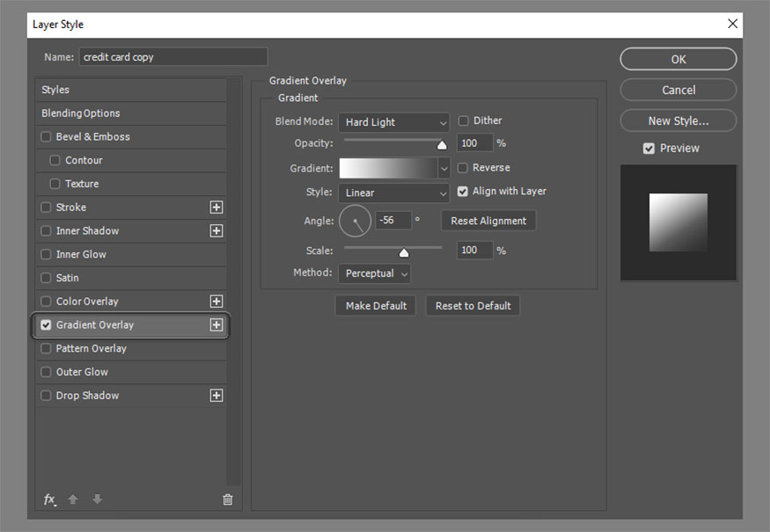This screenshot has width=770, height=532.
Task: Enable Satin checkbox
Action: [x=46, y=278]
